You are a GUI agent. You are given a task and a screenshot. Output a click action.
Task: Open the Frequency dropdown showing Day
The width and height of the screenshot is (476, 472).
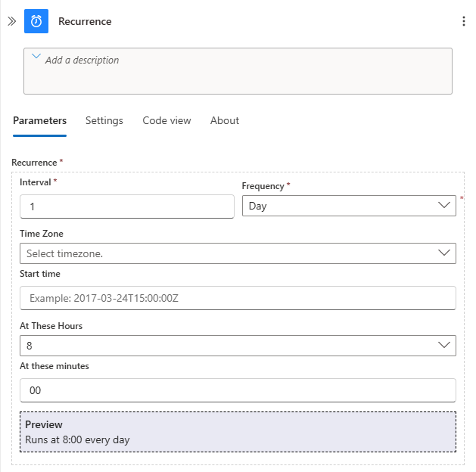click(349, 206)
